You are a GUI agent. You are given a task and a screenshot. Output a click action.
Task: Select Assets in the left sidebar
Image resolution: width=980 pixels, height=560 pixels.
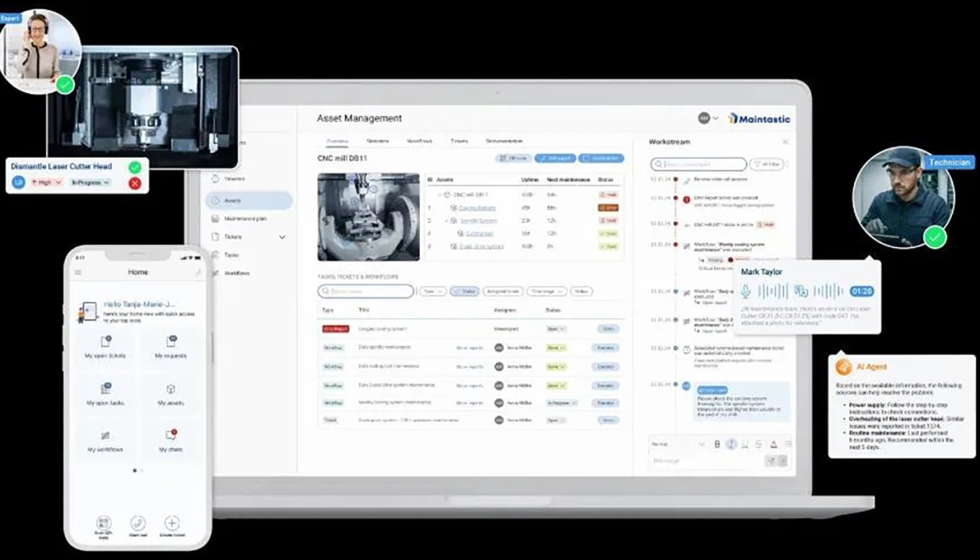(248, 200)
